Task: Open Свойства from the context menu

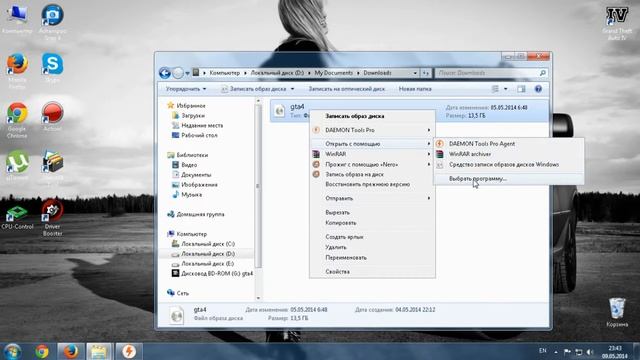Action: [372, 271]
